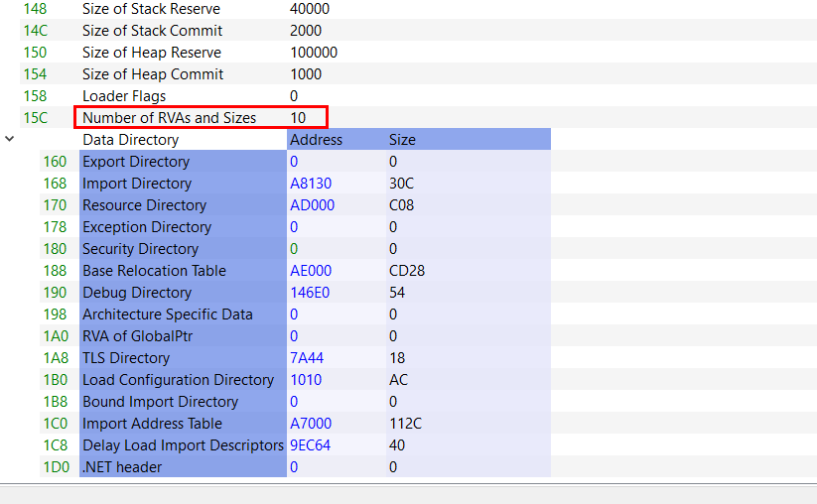The image size is (817, 504).
Task: Collapse the Data Directory section chevron
Action: [9, 139]
